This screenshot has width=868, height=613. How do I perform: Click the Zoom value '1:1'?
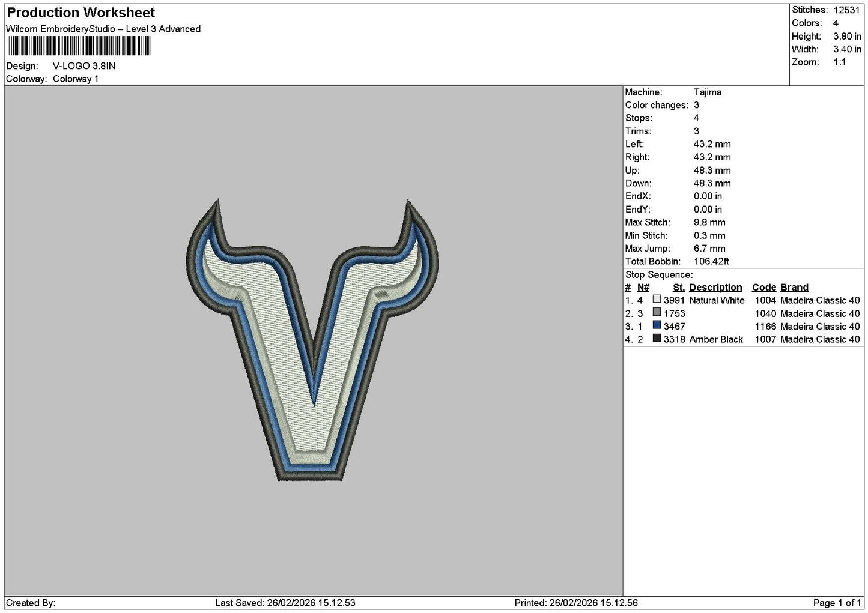point(839,62)
